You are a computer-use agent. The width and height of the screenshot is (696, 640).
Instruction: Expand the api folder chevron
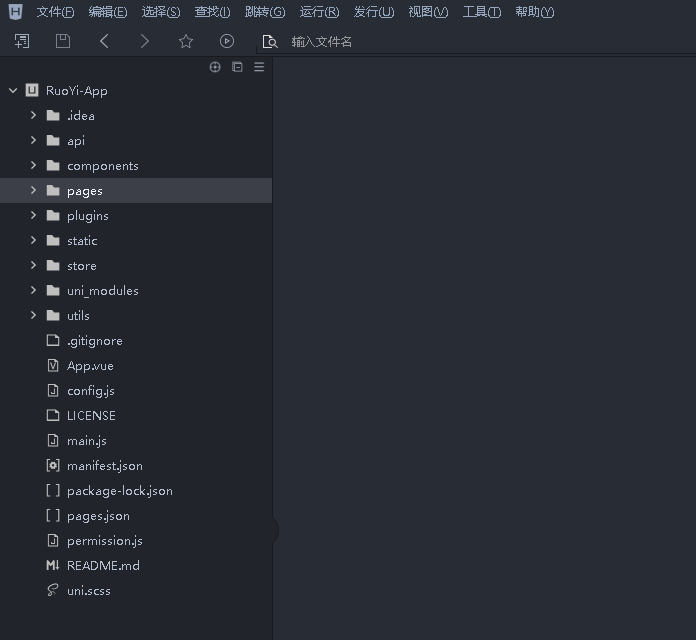pos(33,140)
